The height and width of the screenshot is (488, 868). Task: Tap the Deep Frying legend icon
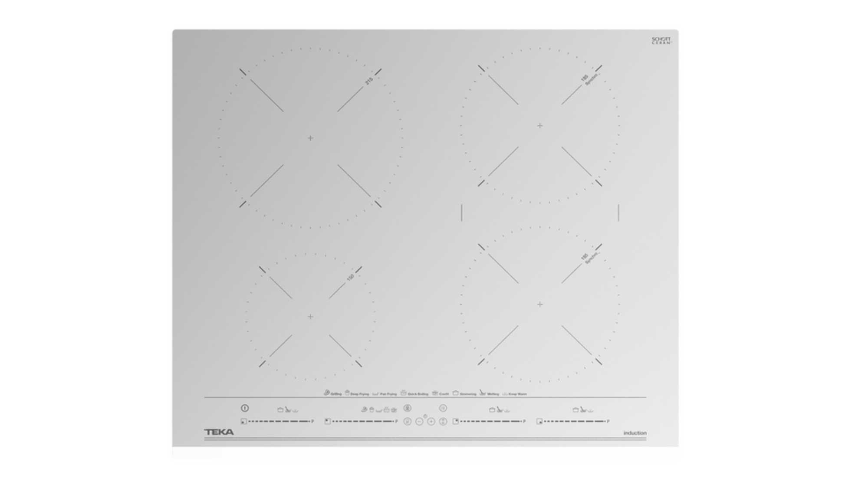[347, 393]
